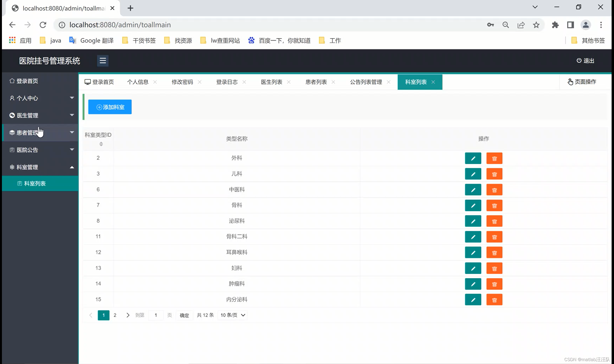This screenshot has width=614, height=364.
Task: Sort by 科室类型ID column arrows
Action: pos(101,144)
